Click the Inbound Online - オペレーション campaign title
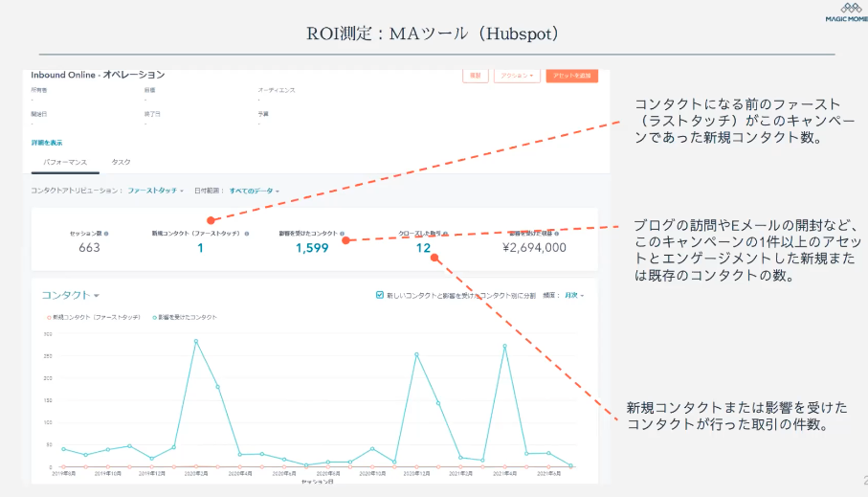868x497 pixels. [98, 75]
